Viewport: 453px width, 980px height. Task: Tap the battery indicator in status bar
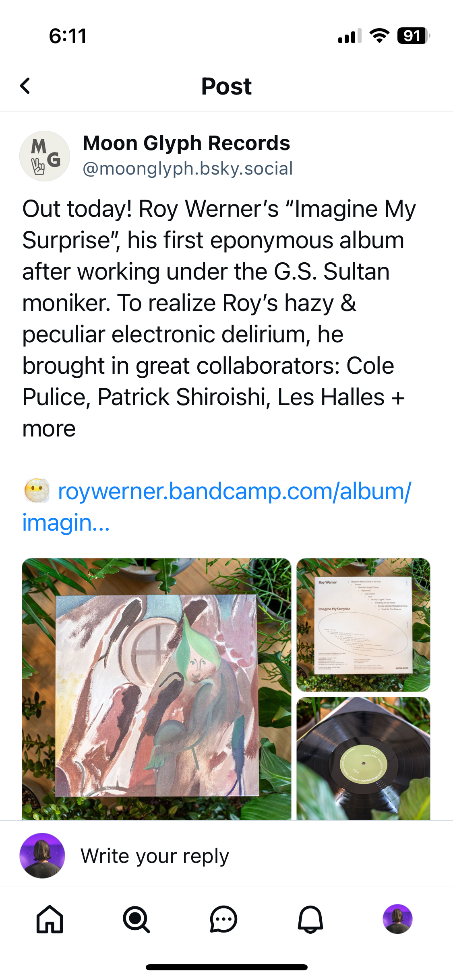[x=413, y=36]
